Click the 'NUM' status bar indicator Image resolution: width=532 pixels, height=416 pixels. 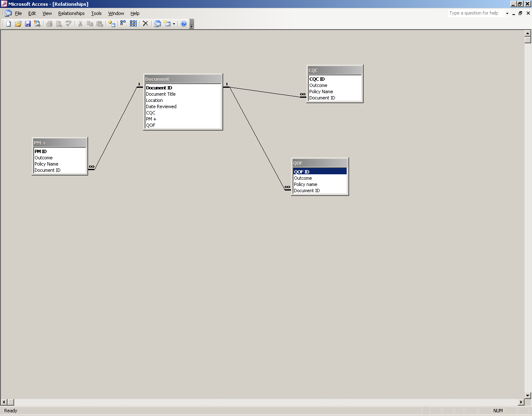click(498, 411)
